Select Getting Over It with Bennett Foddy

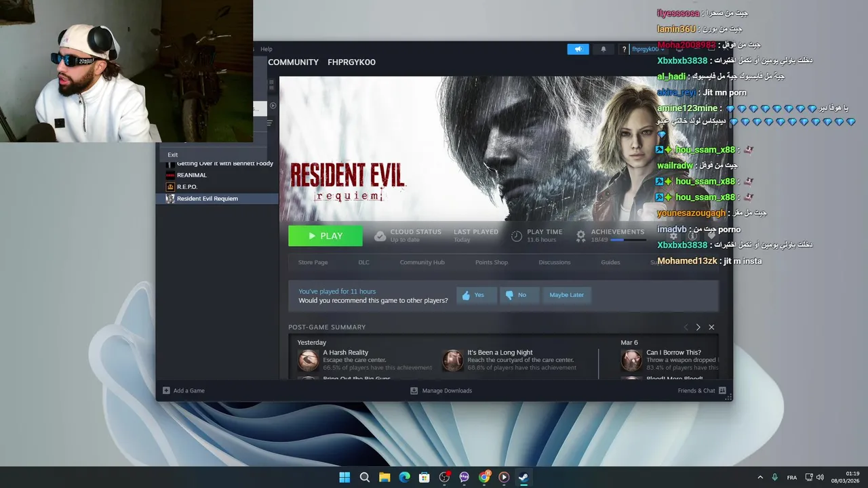click(224, 163)
